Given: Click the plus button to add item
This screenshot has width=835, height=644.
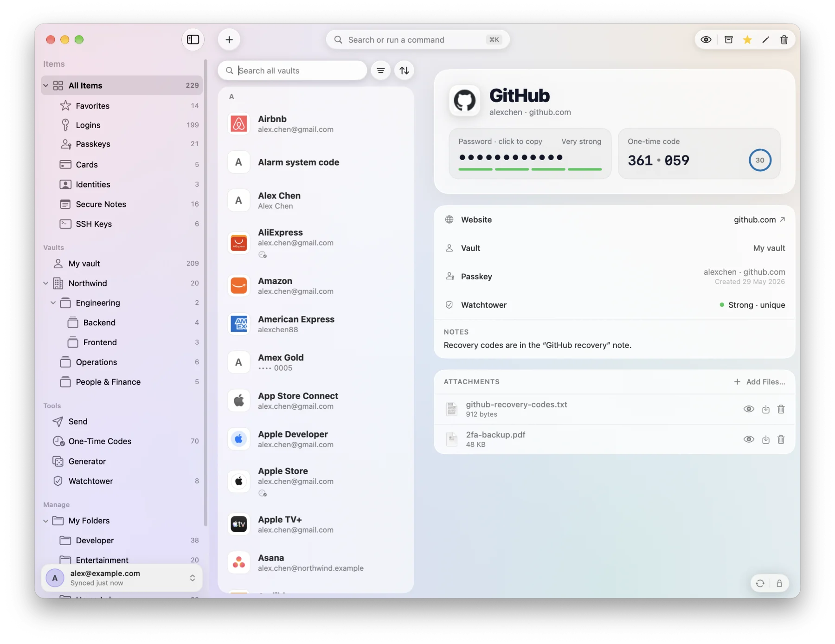Looking at the screenshot, I should click(229, 39).
